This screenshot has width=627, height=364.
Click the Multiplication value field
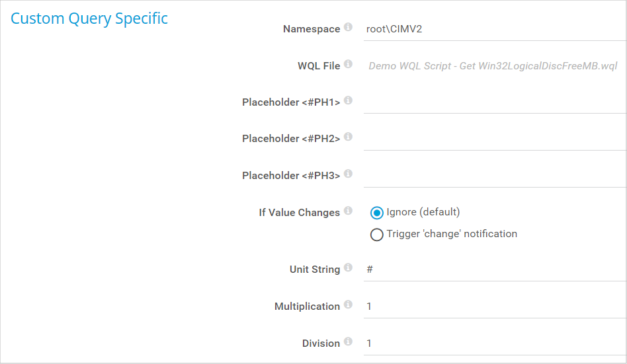(x=493, y=307)
